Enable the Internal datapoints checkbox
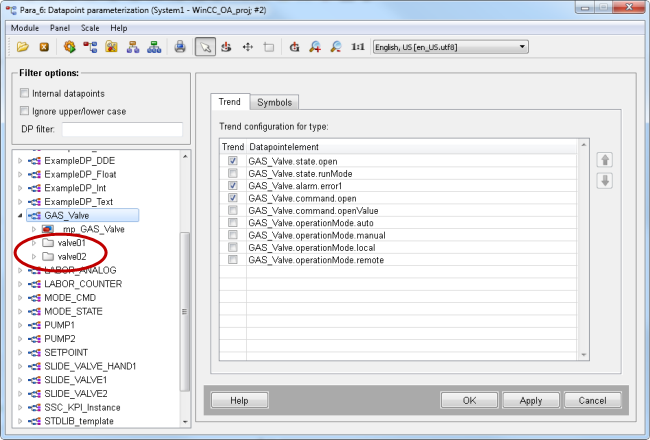This screenshot has width=650, height=440. tap(25, 93)
